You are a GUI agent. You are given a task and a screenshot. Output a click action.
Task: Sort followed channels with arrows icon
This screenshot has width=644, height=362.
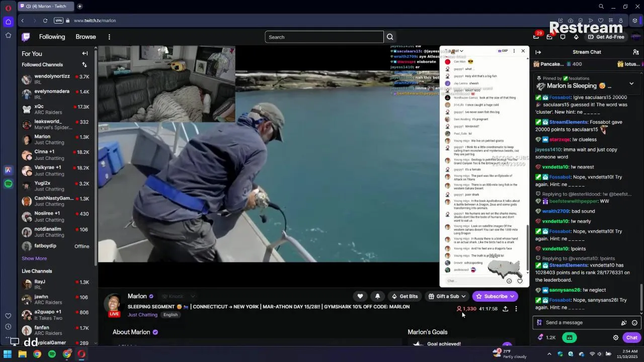point(85,64)
